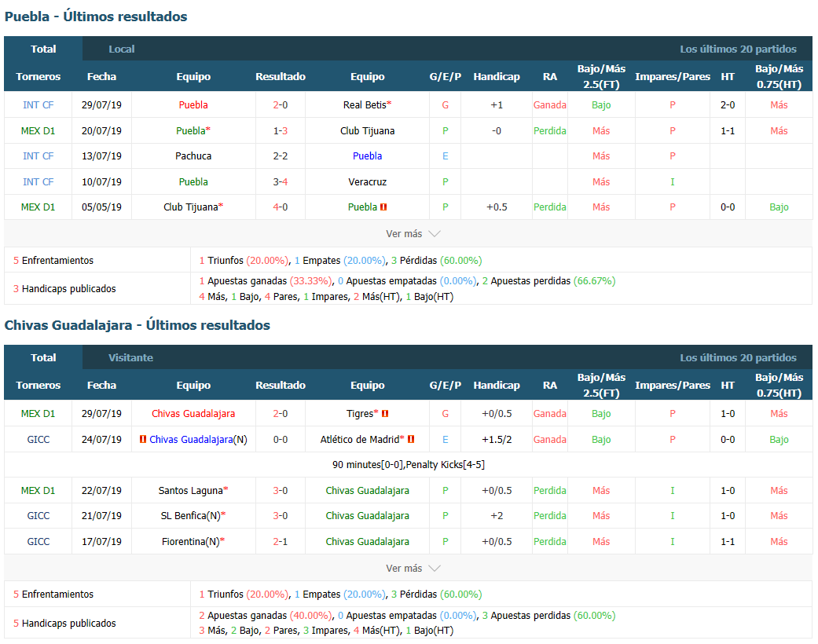Click Pachuca team name
Viewport: 818px width, 644px height.
click(x=193, y=156)
